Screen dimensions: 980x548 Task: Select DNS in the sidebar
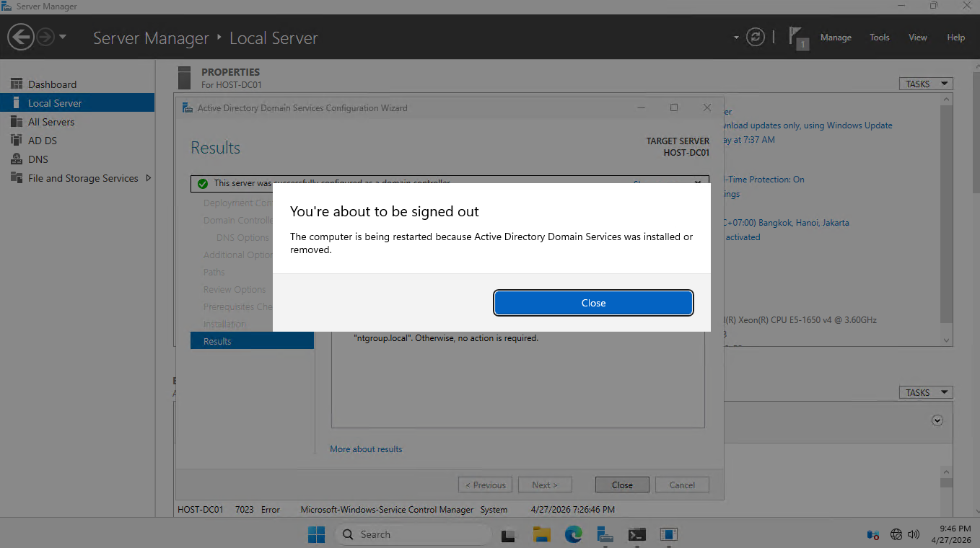[x=38, y=159]
